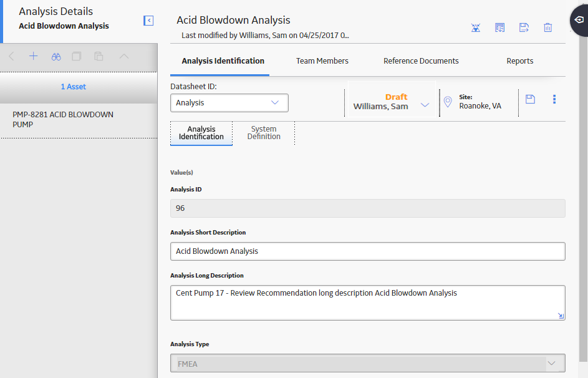Select PMP-8281 ACID BLOWDOWN PUMP asset

79,120
